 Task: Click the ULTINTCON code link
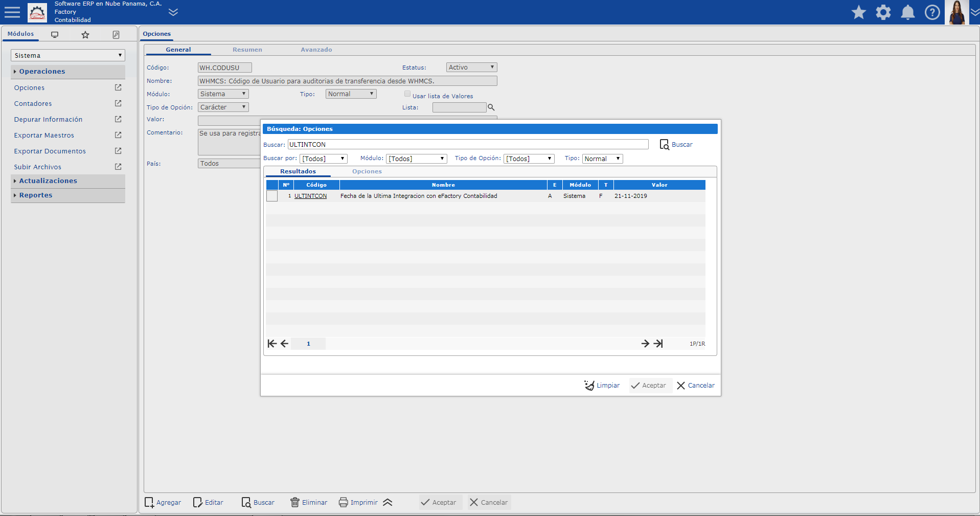(x=310, y=196)
